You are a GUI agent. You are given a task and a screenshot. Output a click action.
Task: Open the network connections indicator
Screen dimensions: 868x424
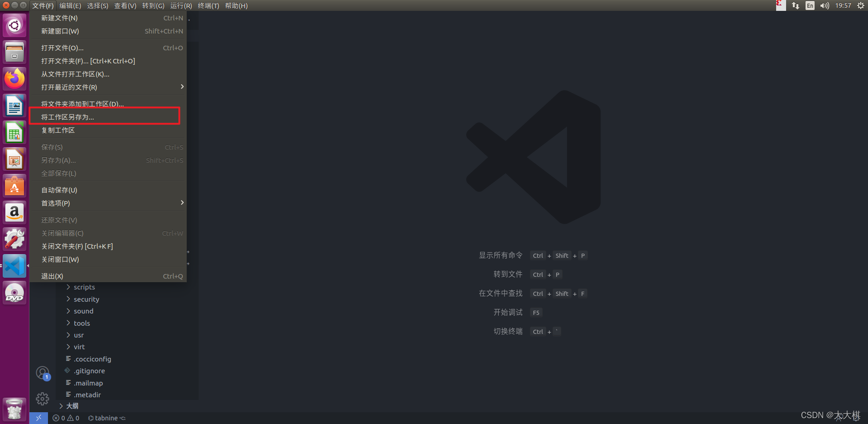(x=795, y=5)
